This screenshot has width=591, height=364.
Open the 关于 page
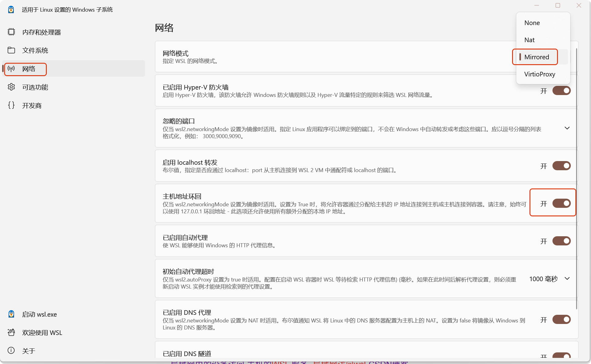[x=73, y=351]
